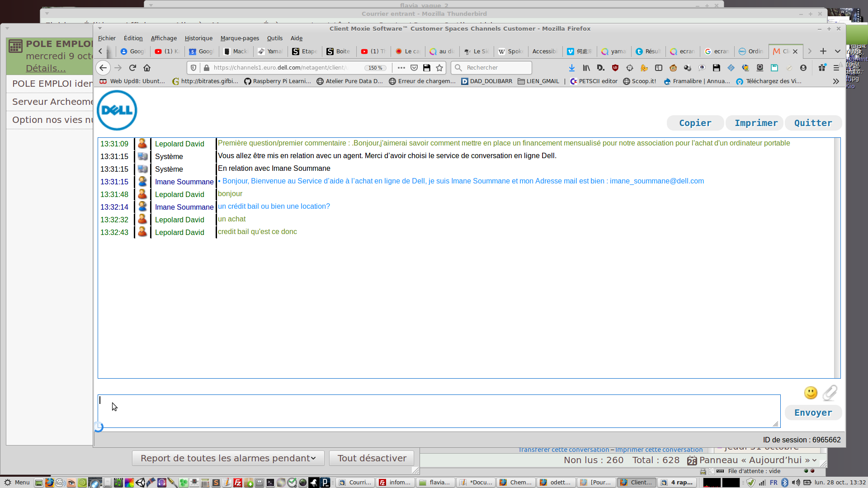Open 'Report de toutes les alarmes' dropdown
Image resolution: width=868 pixels, height=488 pixels.
tap(228, 458)
